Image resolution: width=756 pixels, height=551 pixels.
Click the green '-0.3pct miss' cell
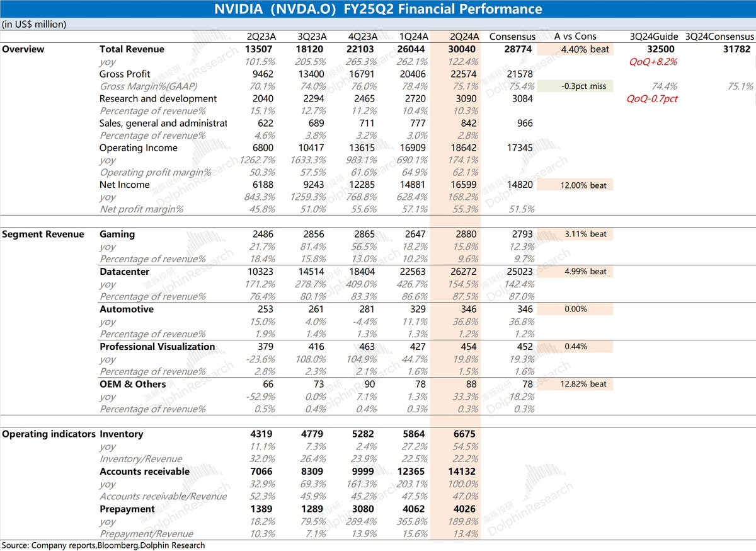575,86
